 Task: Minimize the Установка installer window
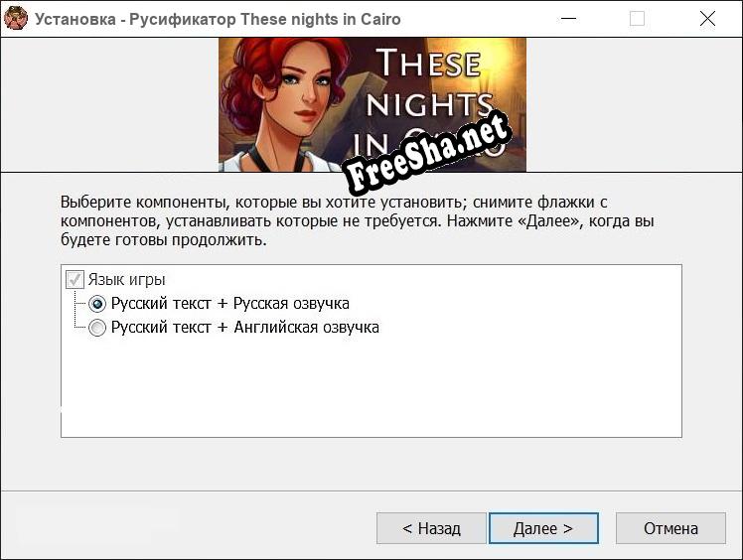[x=567, y=19]
